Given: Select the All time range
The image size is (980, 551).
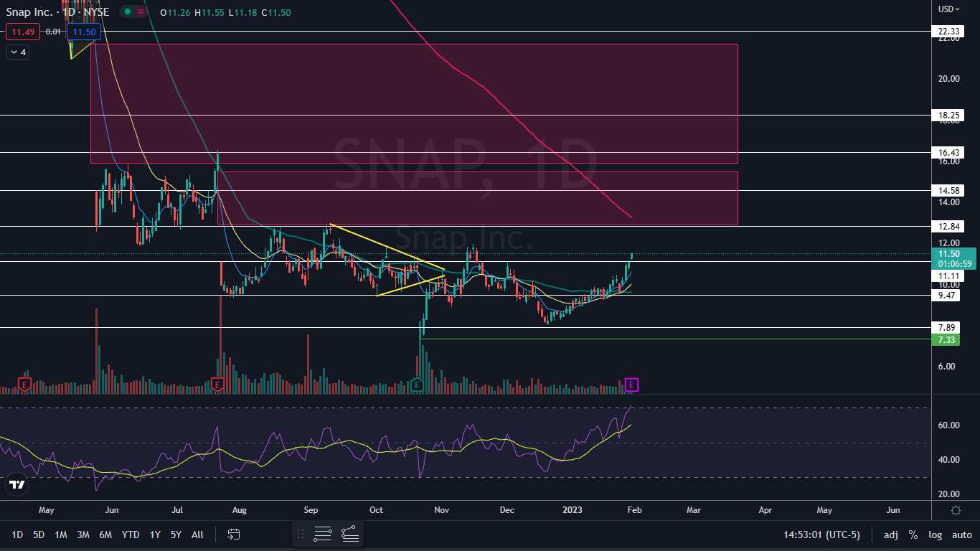Looking at the screenshot, I should pyautogui.click(x=197, y=534).
